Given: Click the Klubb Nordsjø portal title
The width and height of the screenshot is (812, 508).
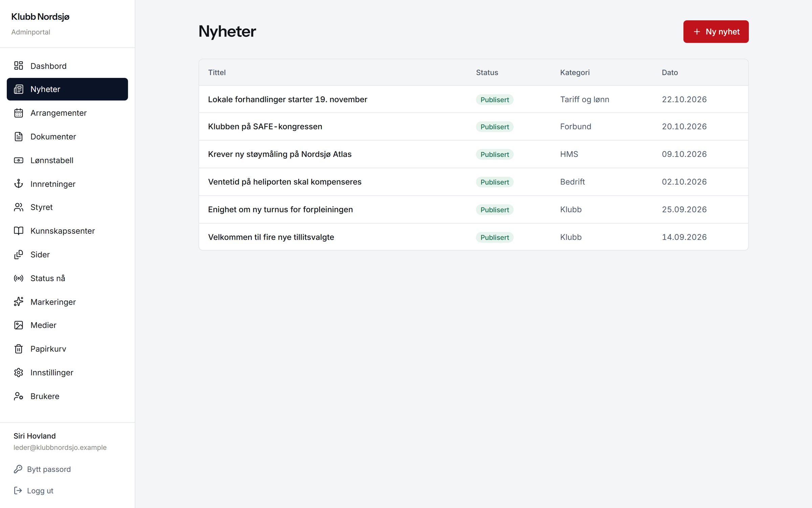Looking at the screenshot, I should [x=40, y=17].
